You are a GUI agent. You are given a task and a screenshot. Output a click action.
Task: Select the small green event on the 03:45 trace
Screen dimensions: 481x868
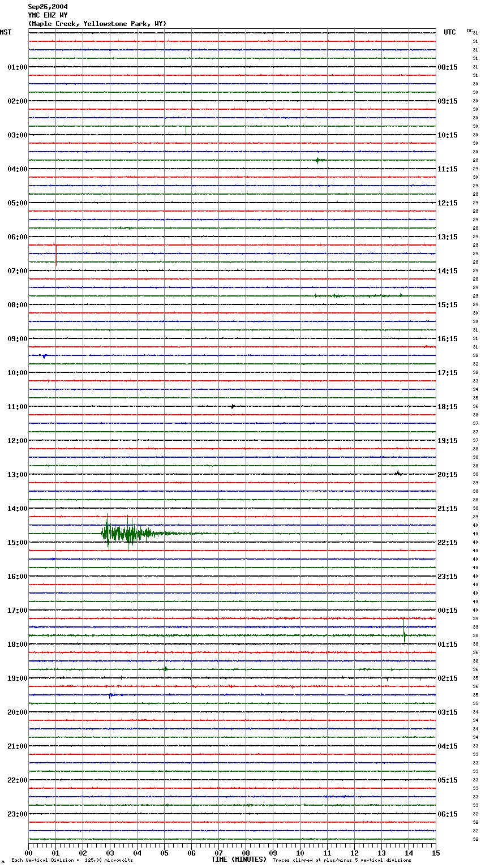(x=319, y=160)
